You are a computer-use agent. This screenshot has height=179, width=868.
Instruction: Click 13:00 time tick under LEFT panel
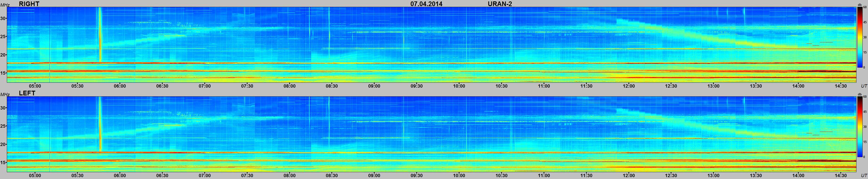(x=713, y=176)
